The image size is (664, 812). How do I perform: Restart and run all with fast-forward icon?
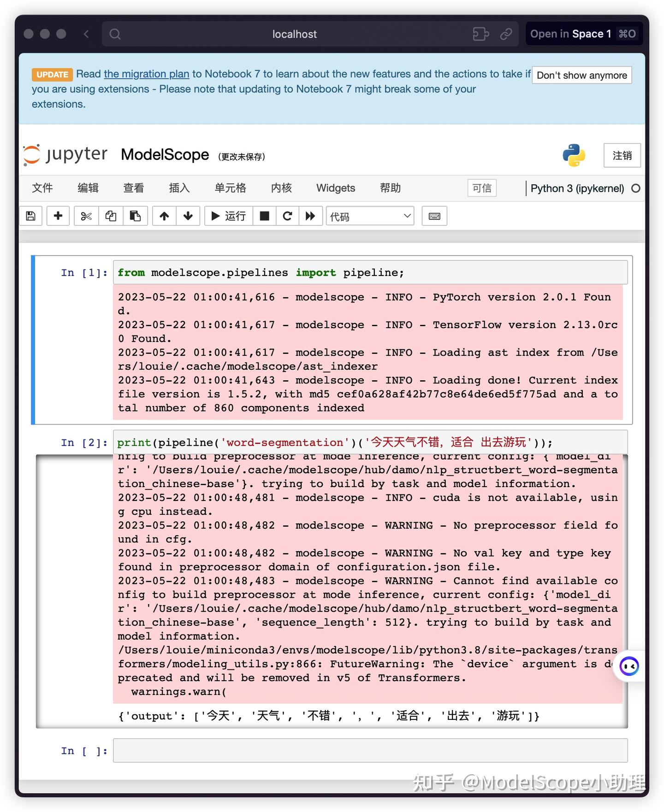310,216
